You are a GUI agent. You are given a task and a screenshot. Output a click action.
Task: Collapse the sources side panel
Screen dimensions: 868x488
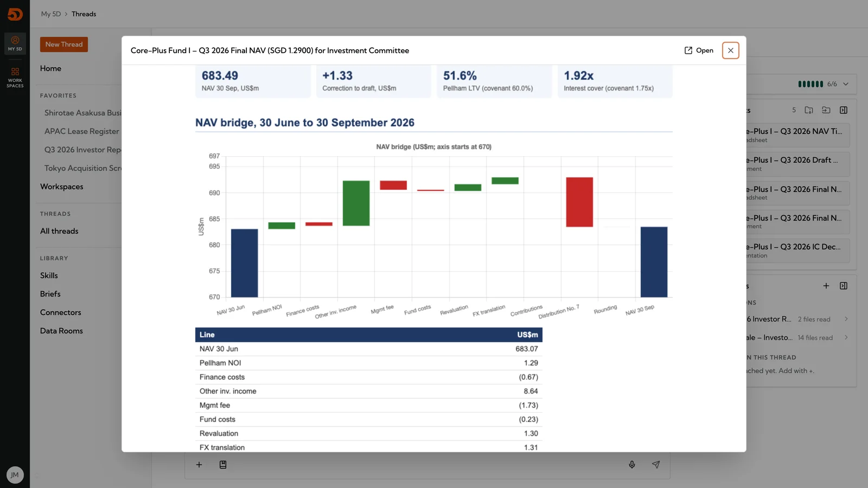(844, 286)
